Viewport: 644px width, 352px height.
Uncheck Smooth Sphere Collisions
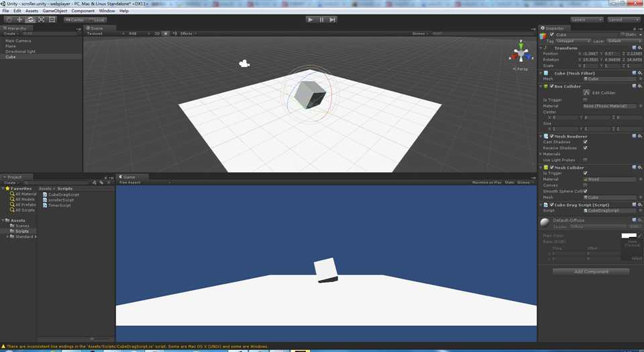pos(585,191)
